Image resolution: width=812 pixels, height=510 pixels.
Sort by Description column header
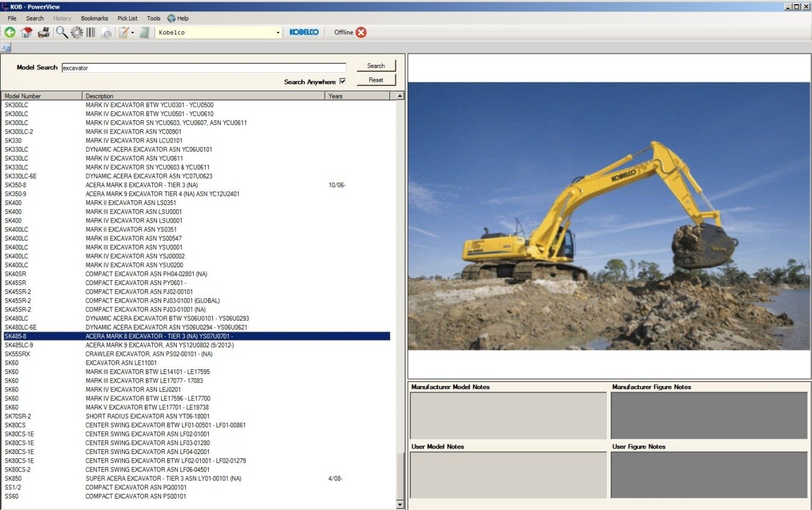coord(204,96)
